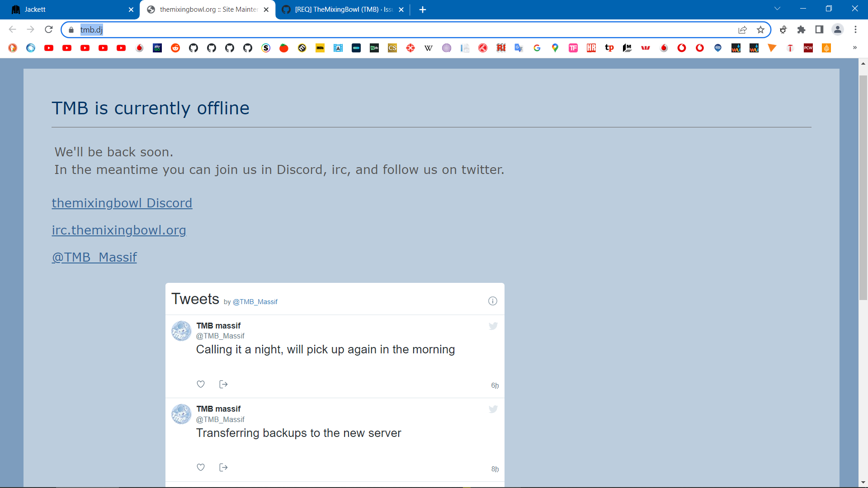
Task: Click the page vertical scrollbar thumb
Action: 863,188
